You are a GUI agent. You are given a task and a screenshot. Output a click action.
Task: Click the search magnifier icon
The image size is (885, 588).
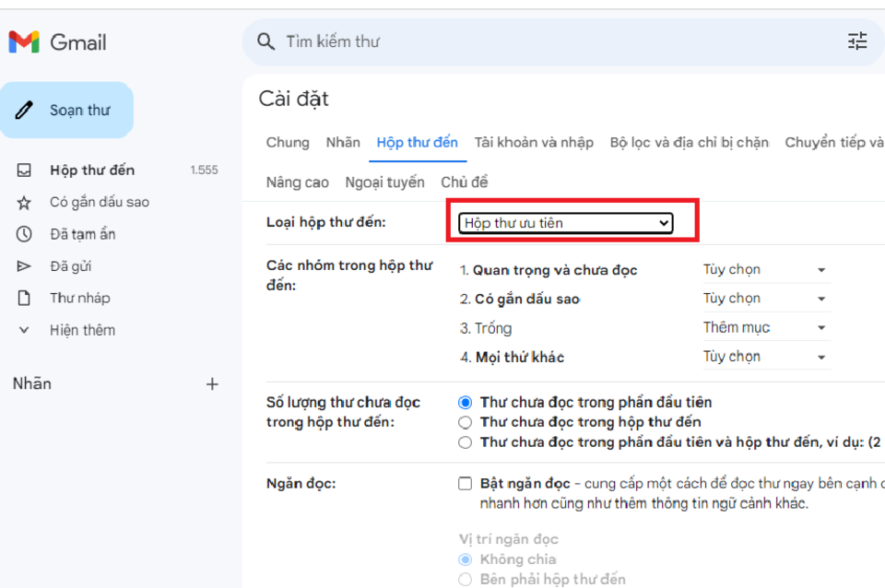point(266,41)
